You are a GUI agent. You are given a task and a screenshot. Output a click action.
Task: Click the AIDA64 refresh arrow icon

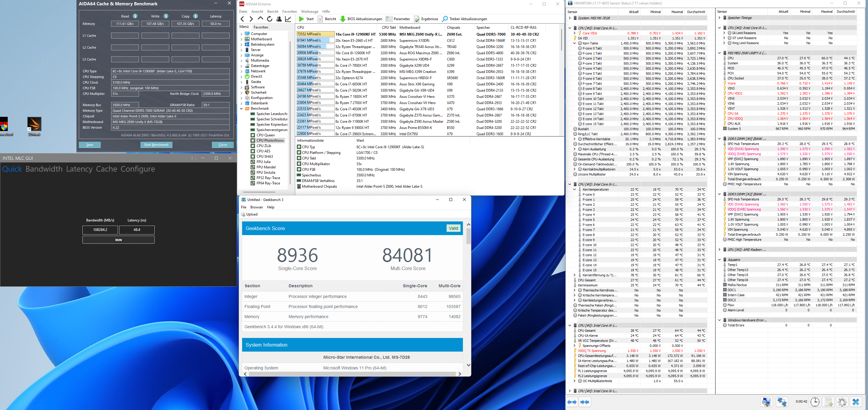270,19
